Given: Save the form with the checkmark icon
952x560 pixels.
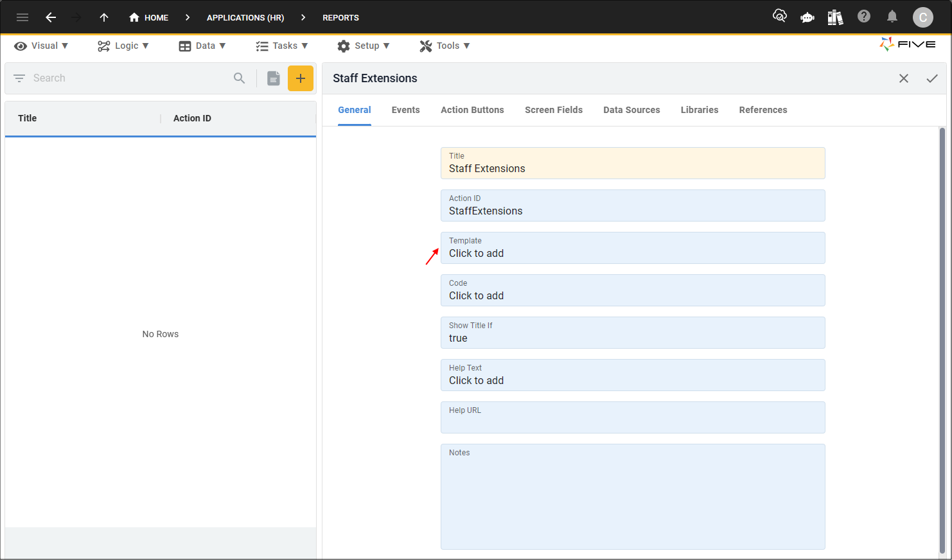Looking at the screenshot, I should pos(931,78).
